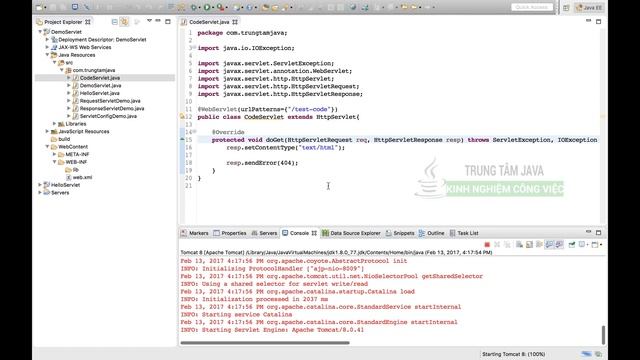Click the Open Console icon
This screenshot has height=360, width=640.
pos(595,244)
